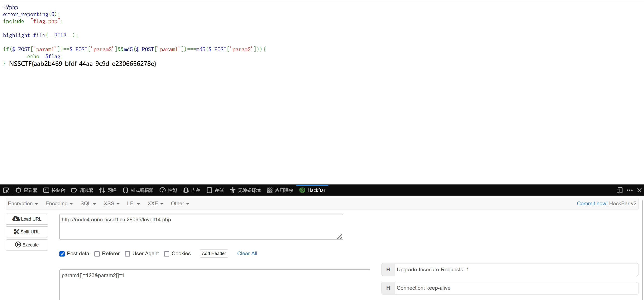Click the H label of Connection header
This screenshot has height=300, width=644.
click(x=388, y=288)
